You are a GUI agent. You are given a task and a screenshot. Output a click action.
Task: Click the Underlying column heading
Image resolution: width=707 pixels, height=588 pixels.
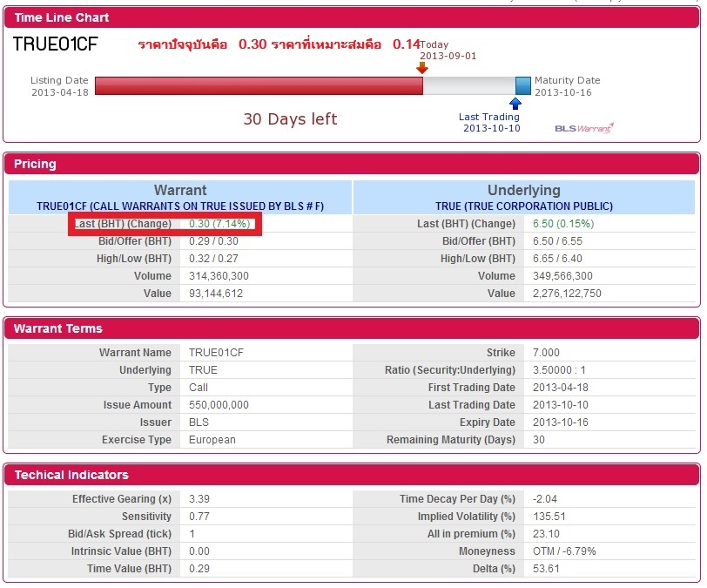click(x=524, y=190)
